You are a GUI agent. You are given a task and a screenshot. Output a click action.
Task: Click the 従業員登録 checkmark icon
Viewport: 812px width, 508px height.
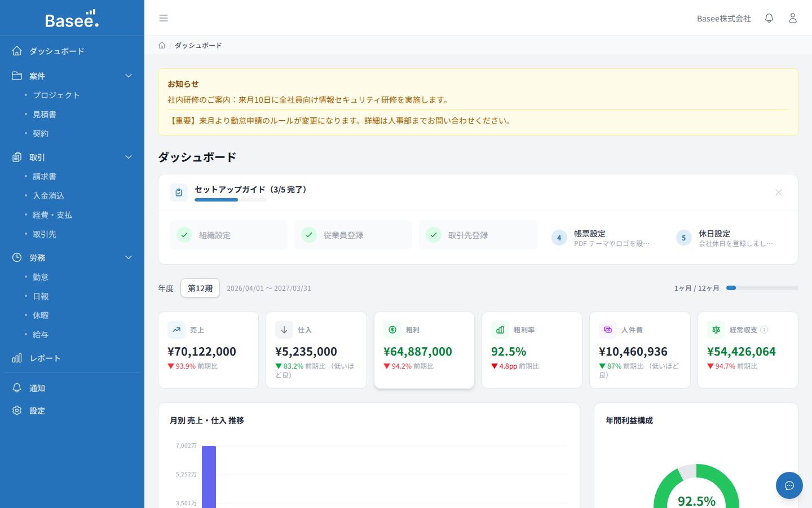[309, 235]
